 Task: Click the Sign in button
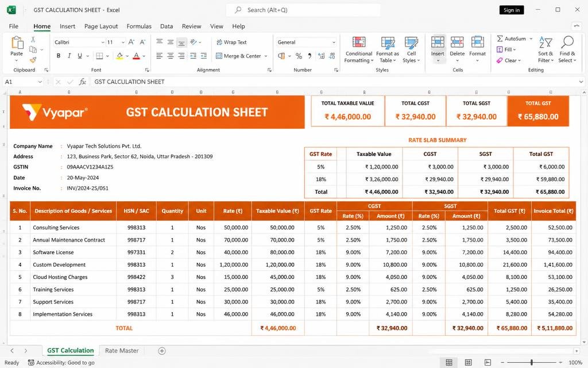point(512,10)
